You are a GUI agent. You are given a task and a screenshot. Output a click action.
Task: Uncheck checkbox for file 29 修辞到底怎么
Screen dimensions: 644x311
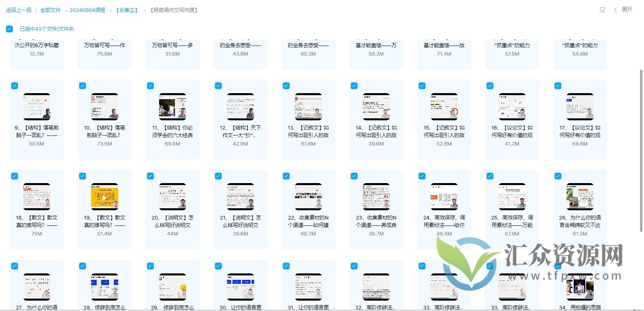[x=150, y=266]
